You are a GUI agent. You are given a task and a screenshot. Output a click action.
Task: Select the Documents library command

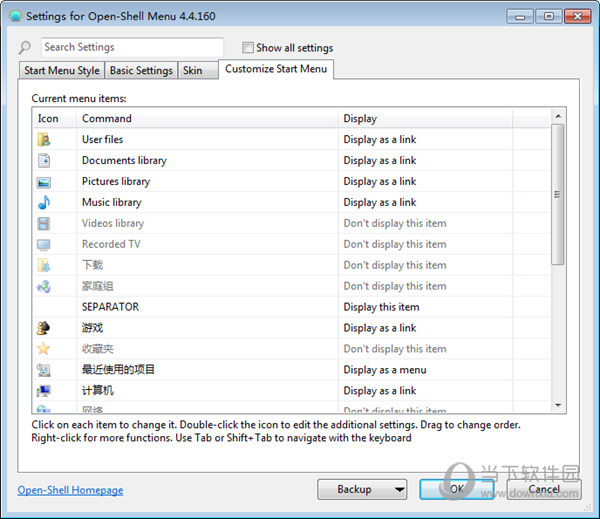[124, 160]
